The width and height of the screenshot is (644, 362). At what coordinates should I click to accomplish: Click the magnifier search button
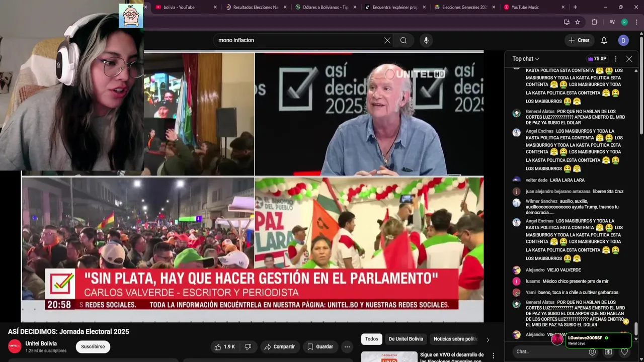pyautogui.click(x=404, y=40)
